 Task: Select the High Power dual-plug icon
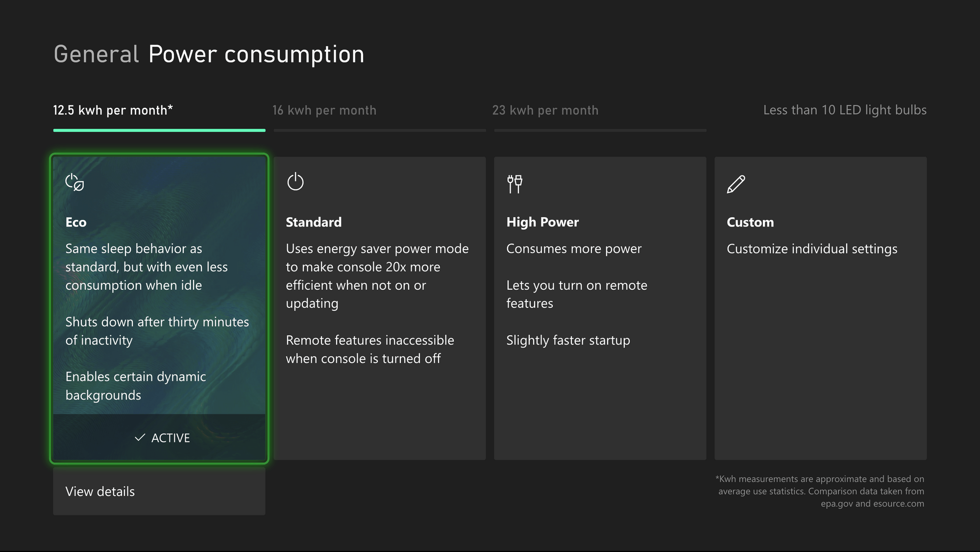pyautogui.click(x=515, y=183)
